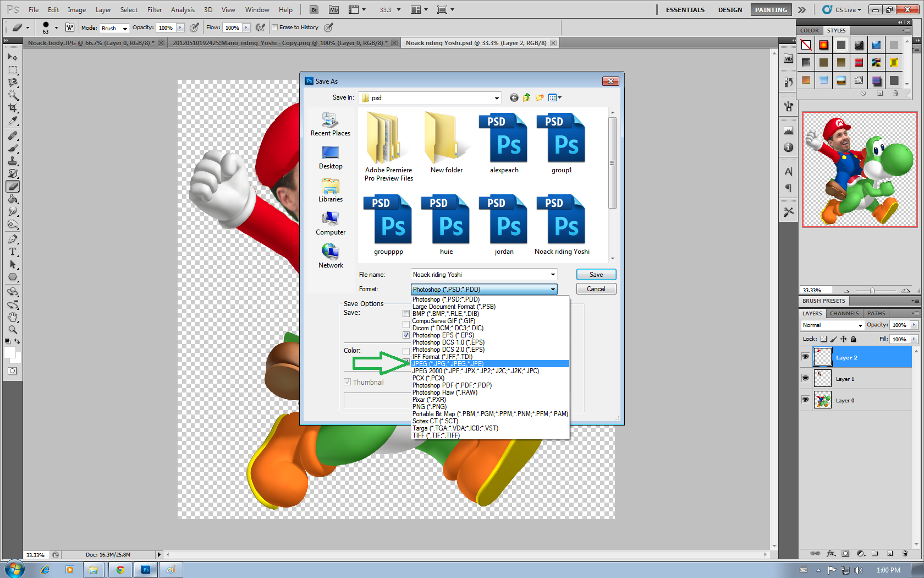Switch to the Color panel tab
924x578 pixels.
(809, 30)
